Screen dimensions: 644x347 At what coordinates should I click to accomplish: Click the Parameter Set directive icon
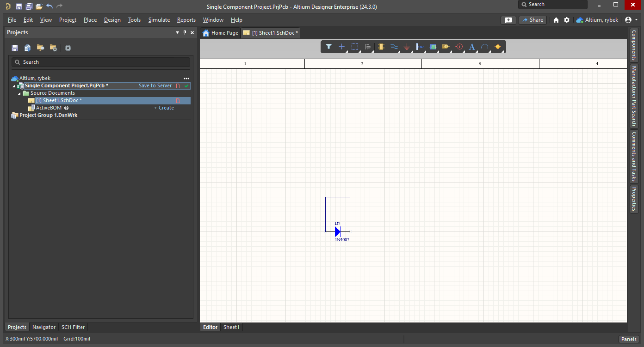(x=459, y=47)
